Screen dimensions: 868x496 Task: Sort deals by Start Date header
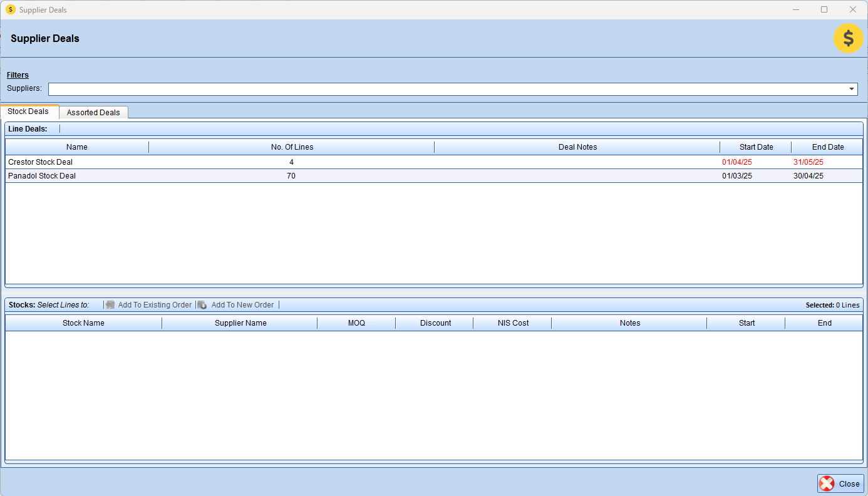(756, 147)
